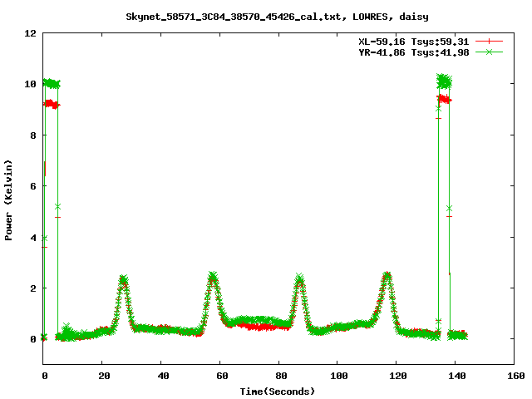Click the red calibration plateau near 136 seconds

pyautogui.click(x=444, y=99)
